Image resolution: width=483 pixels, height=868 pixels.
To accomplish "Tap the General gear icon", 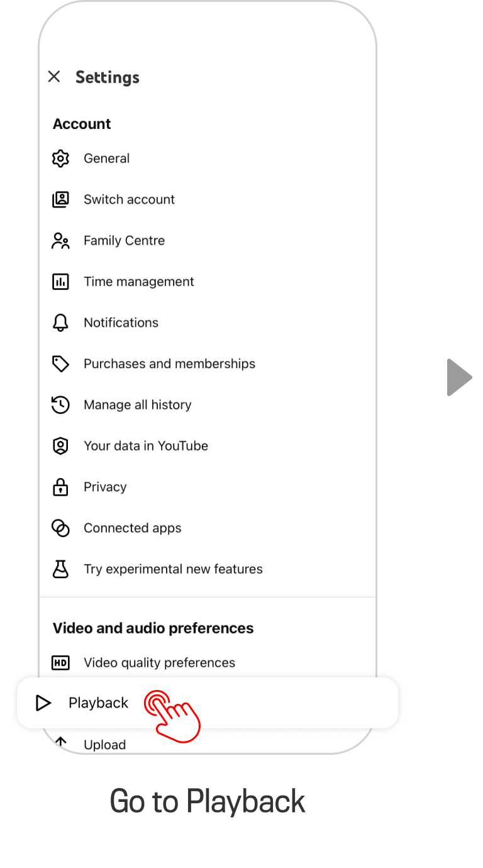I will (60, 159).
